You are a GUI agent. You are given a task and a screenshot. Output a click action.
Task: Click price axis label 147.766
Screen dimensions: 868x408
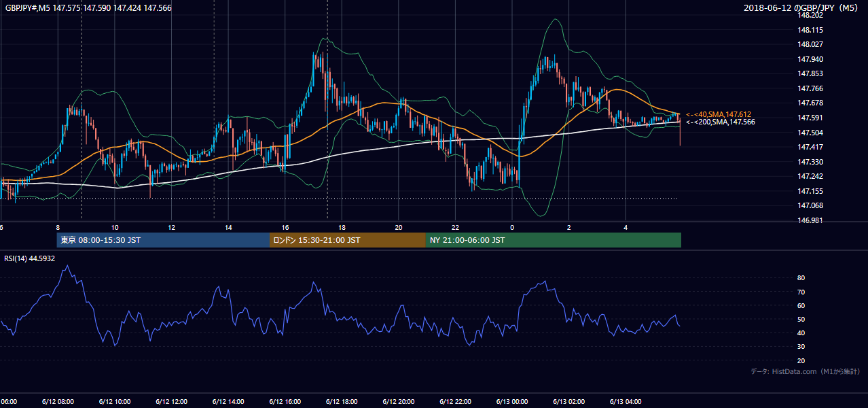tap(811, 88)
